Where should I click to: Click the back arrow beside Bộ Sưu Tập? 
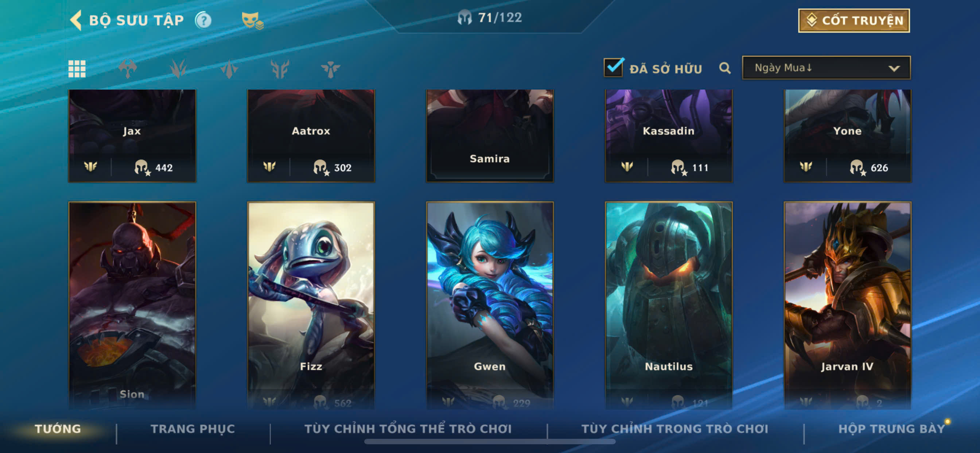pyautogui.click(x=76, y=20)
